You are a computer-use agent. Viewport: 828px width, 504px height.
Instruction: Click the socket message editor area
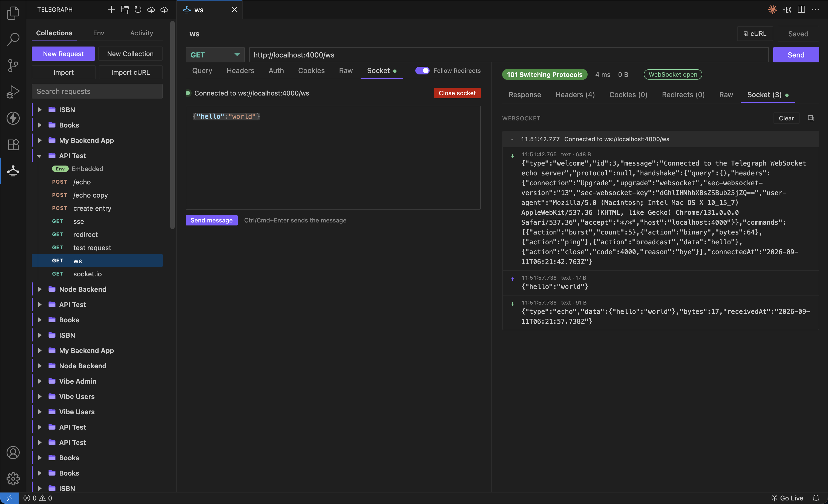coord(333,158)
